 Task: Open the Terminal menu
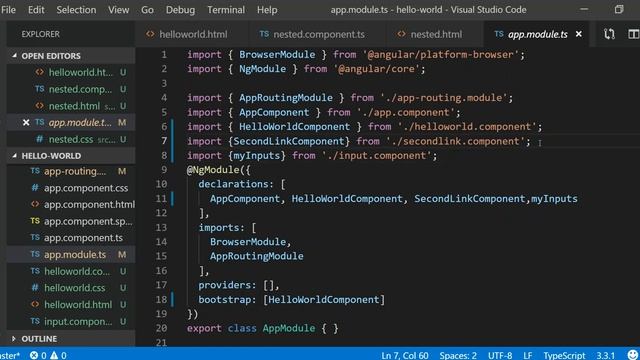pos(226,10)
